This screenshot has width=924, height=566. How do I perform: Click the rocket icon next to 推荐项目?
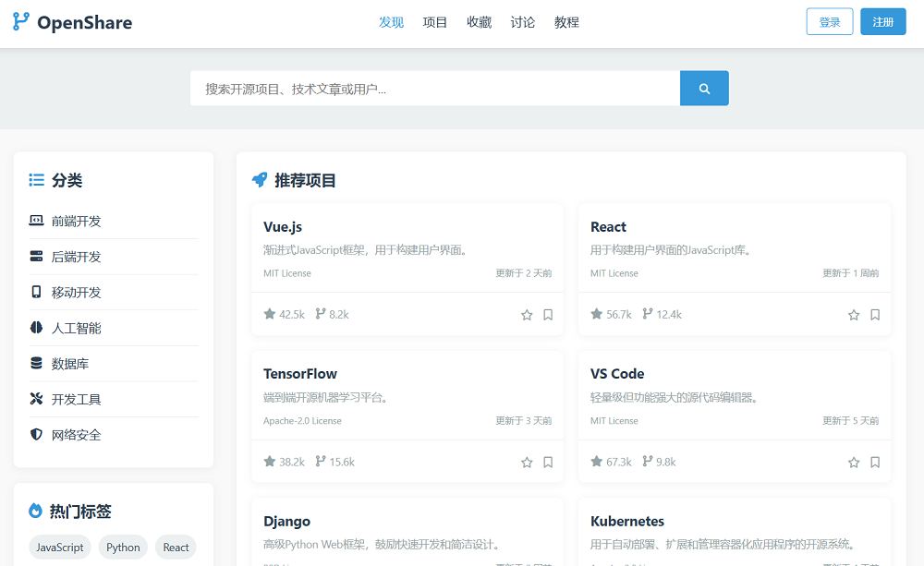tap(259, 180)
